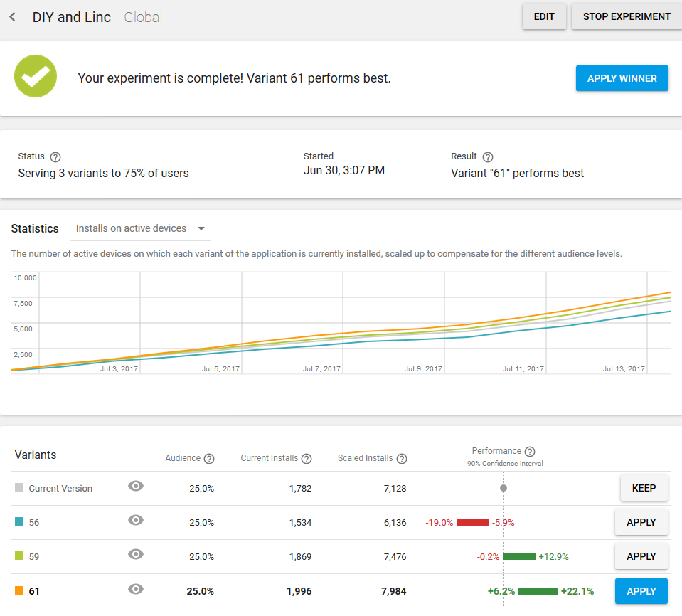
Task: Open the Installs on active devices dropdown
Action: tap(141, 229)
